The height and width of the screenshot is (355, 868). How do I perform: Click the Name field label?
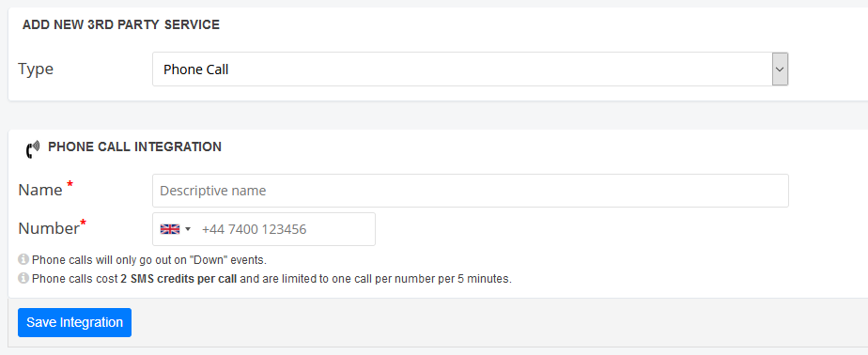click(39, 190)
